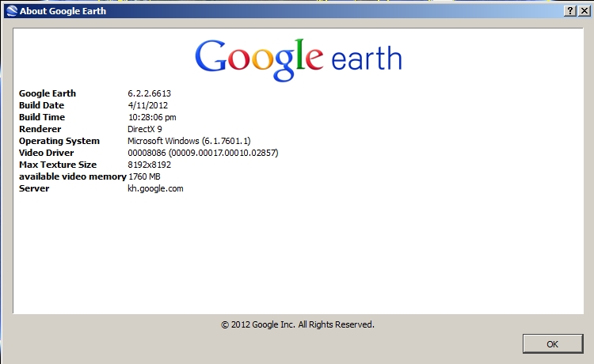Image resolution: width=594 pixels, height=364 pixels.
Task: Click the Server label
Action: [x=34, y=188]
